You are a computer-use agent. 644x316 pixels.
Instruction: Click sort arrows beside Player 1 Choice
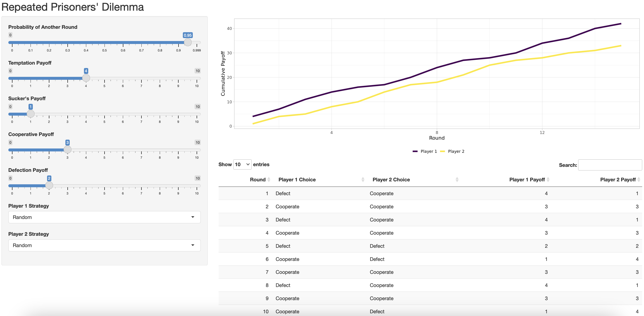click(363, 180)
